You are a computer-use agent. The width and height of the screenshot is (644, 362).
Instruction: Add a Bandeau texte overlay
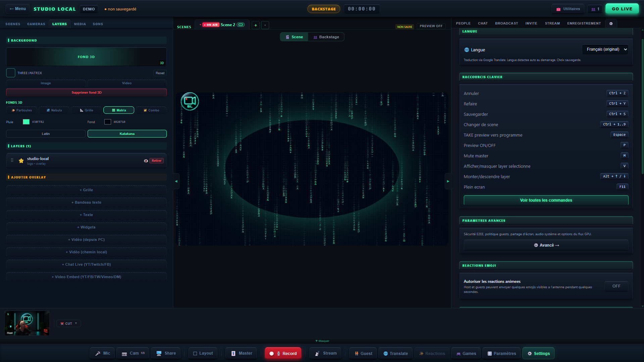pos(86,203)
